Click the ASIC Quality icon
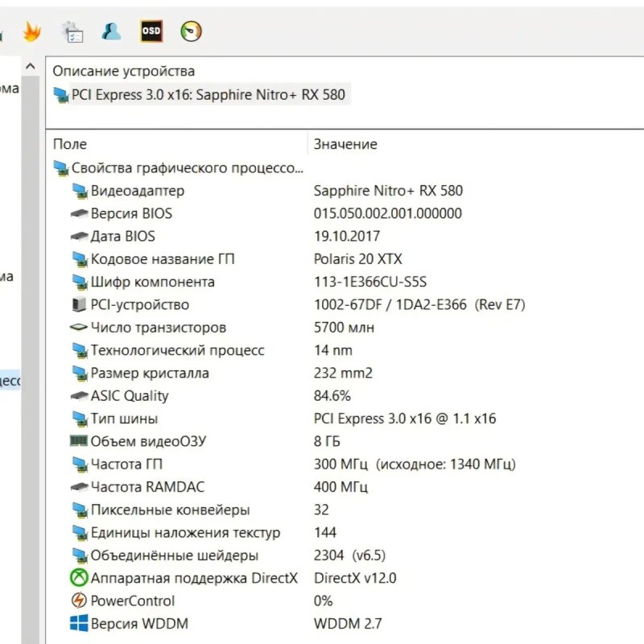The height and width of the screenshot is (644, 644). pos(79,396)
